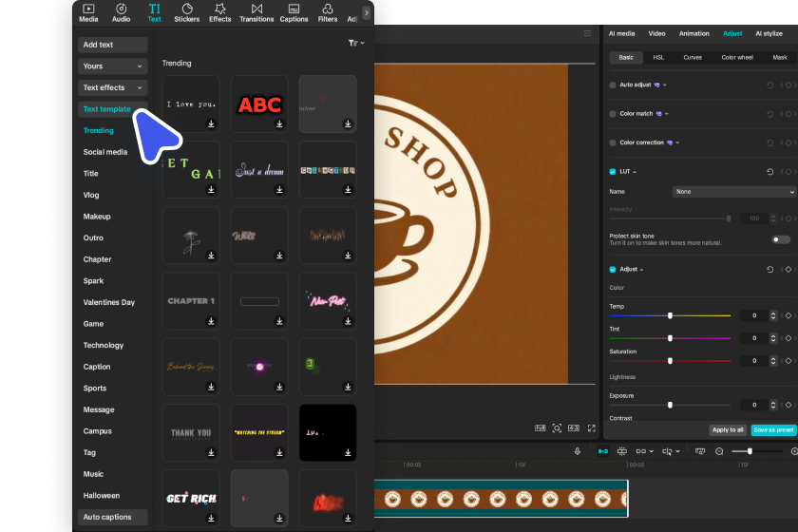Image resolution: width=798 pixels, height=532 pixels.
Task: Uncheck the Adjust checkbox
Action: 612,269
